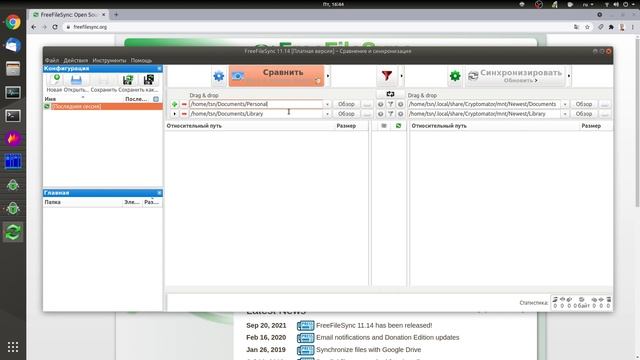The image size is (640, 360).
Task: Click the Сохранить как... toolbar icon
Action: pos(128,80)
